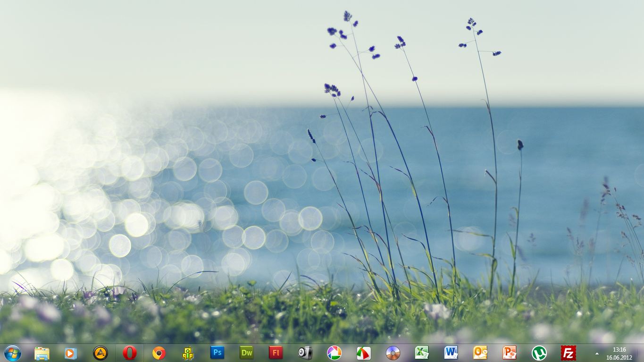Launch Microsoft Excel
Image resolution: width=644 pixels, height=362 pixels.
click(422, 353)
